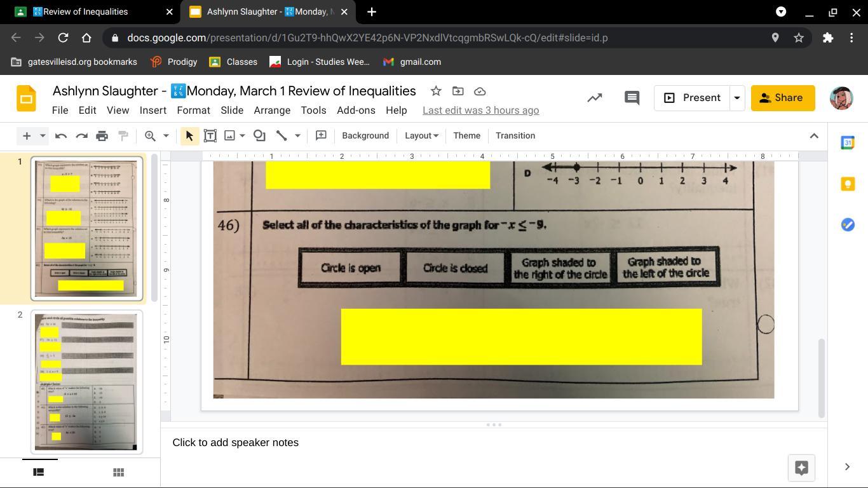The width and height of the screenshot is (868, 488).
Task: Open the activity dashboard trend icon
Action: (595, 98)
